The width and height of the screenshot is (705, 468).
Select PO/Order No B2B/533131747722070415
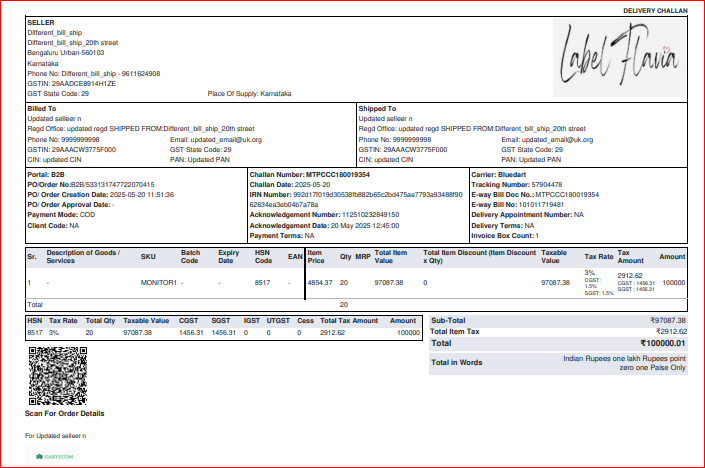pos(91,184)
